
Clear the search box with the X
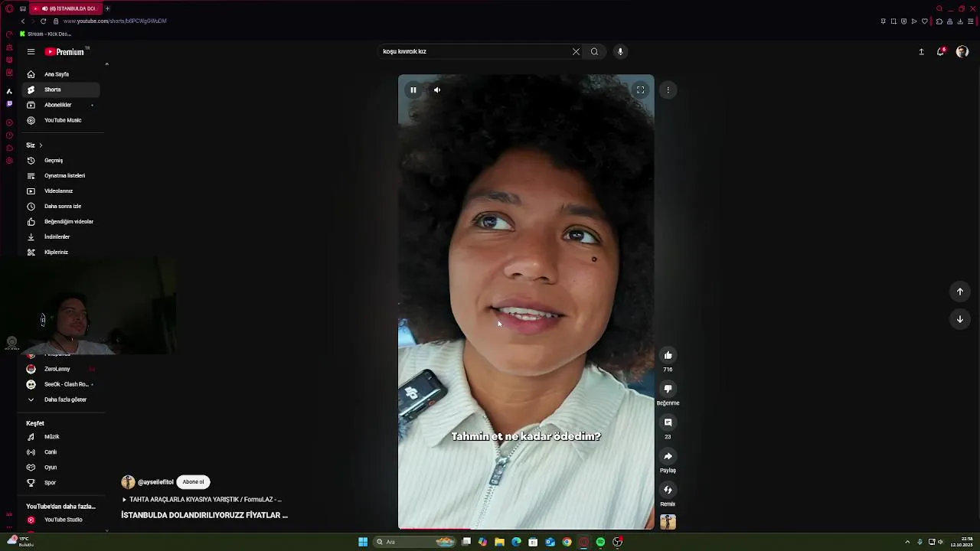coord(576,51)
